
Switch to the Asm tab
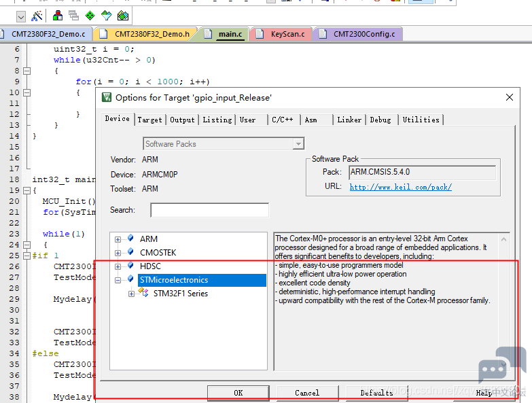[317, 120]
